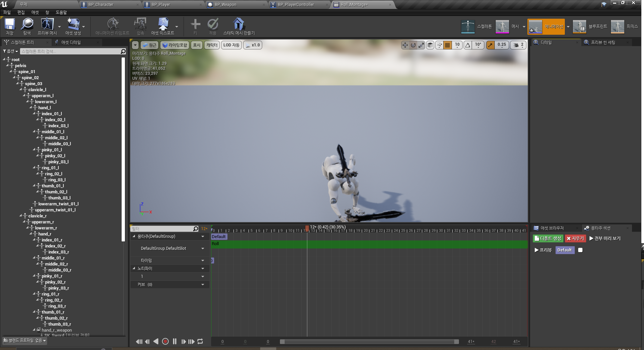644x350 pixels.
Task: Collapse the root bone node
Action: (4, 59)
